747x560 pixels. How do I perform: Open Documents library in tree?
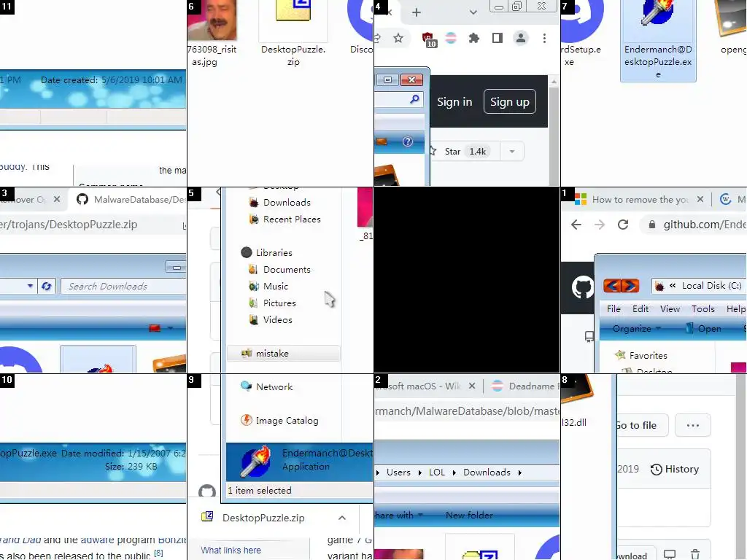pyautogui.click(x=279, y=270)
